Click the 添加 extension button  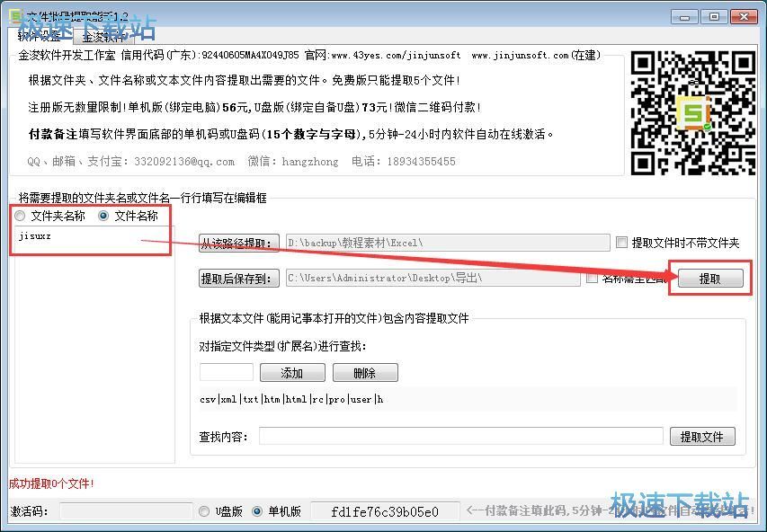point(292,373)
